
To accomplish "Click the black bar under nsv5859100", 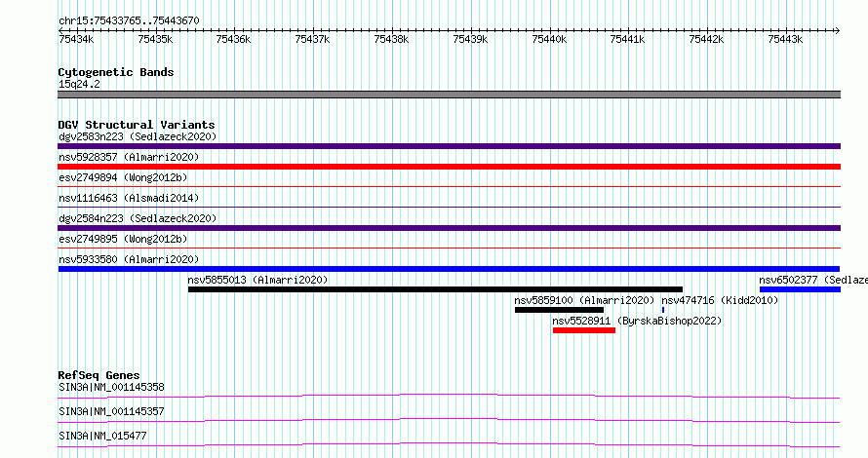I will click(559, 310).
